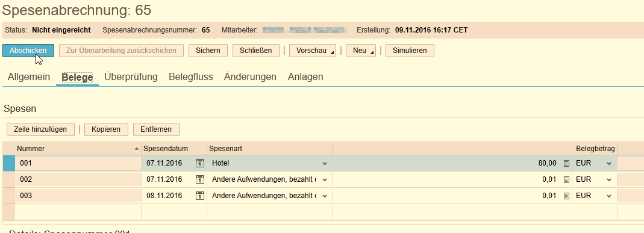Sort by Nummer column sort indicator
The width and height of the screenshot is (644, 233).
click(x=137, y=149)
